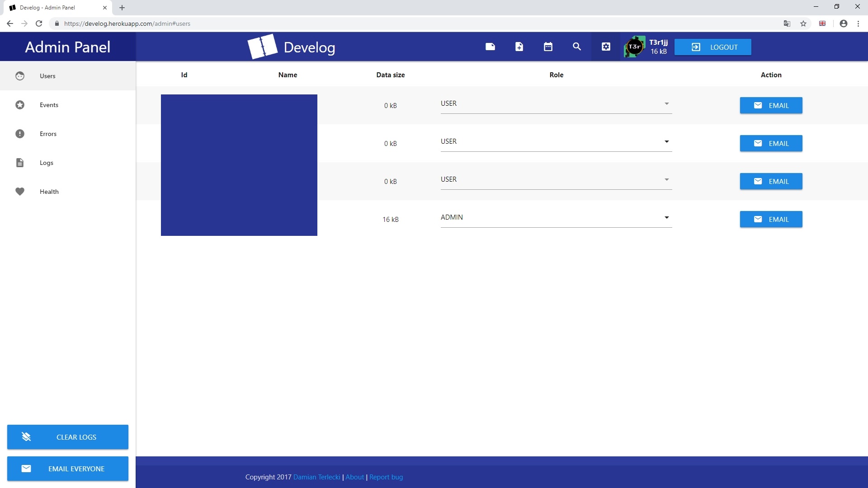Click the 16 kB data size cell
Image resolution: width=868 pixels, height=488 pixels.
(391, 220)
